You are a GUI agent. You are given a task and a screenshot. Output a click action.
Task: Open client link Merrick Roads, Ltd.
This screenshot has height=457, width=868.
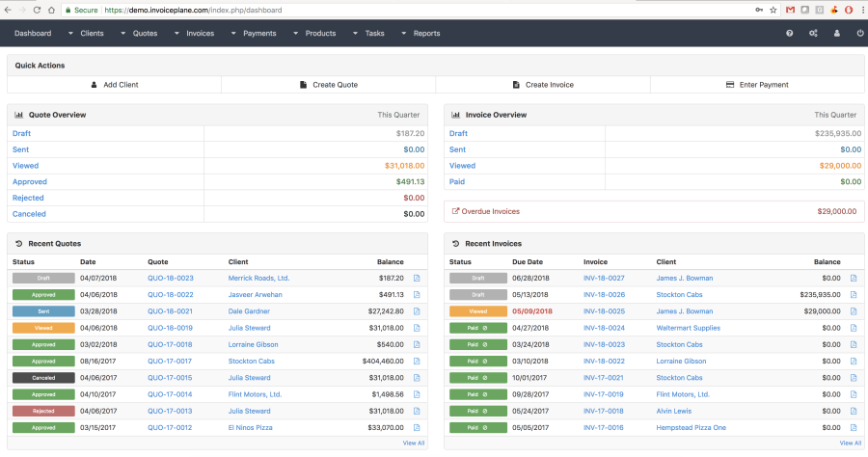click(259, 279)
